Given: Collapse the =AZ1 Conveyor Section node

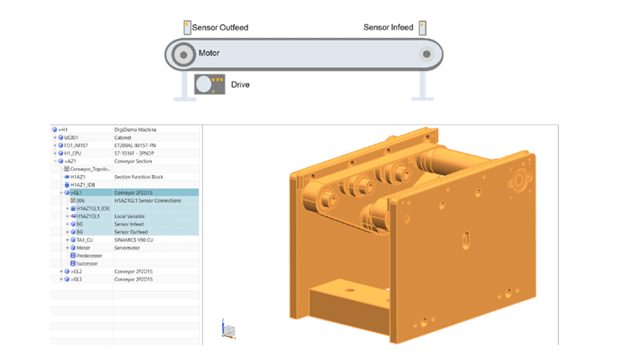Looking at the screenshot, I should (x=55, y=161).
